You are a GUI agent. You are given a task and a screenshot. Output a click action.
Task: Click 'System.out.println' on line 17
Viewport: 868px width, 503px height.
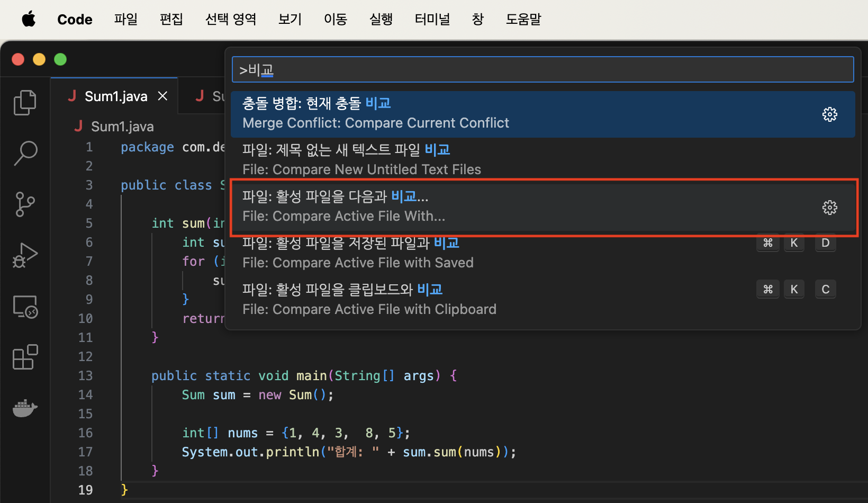(250, 452)
